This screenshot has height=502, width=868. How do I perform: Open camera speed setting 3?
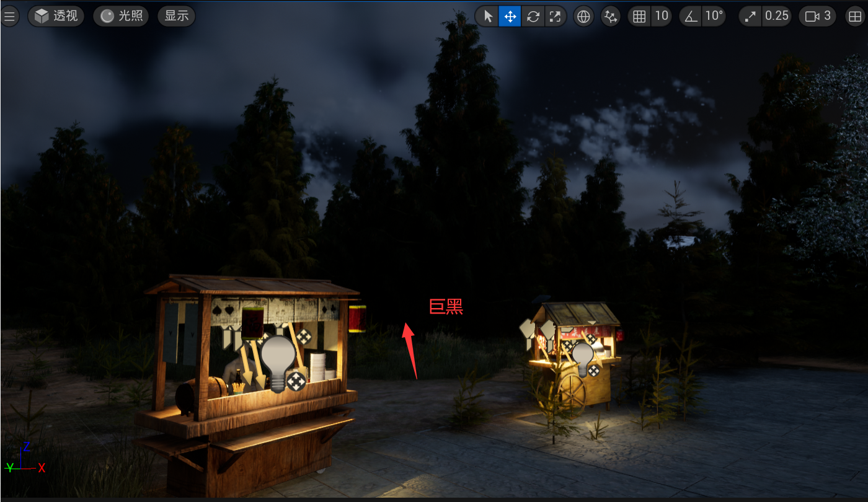click(x=817, y=16)
